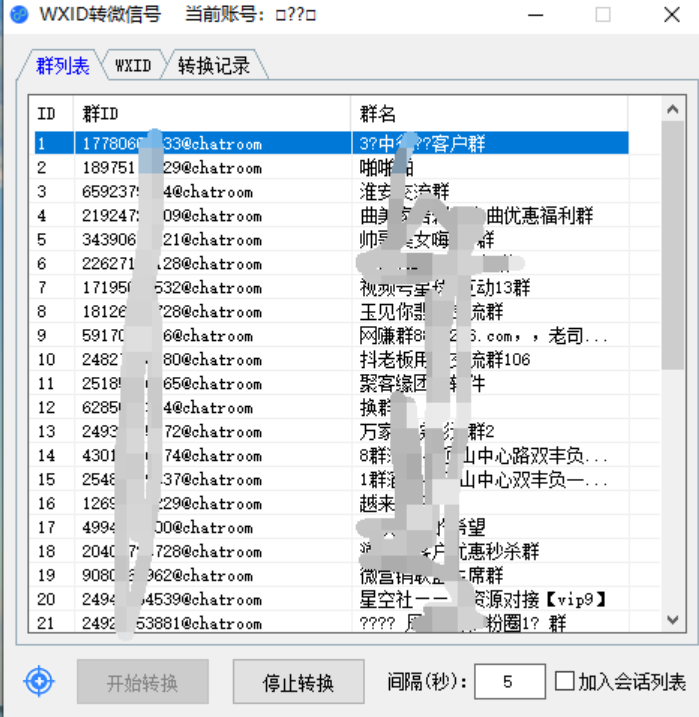Select row 6 group ID starting 226271

tap(331, 263)
